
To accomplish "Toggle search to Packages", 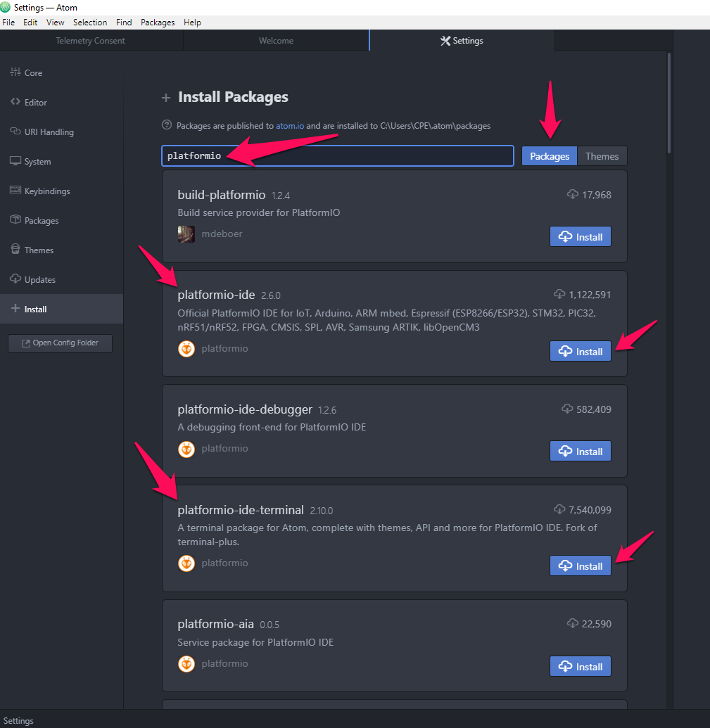I will click(550, 156).
